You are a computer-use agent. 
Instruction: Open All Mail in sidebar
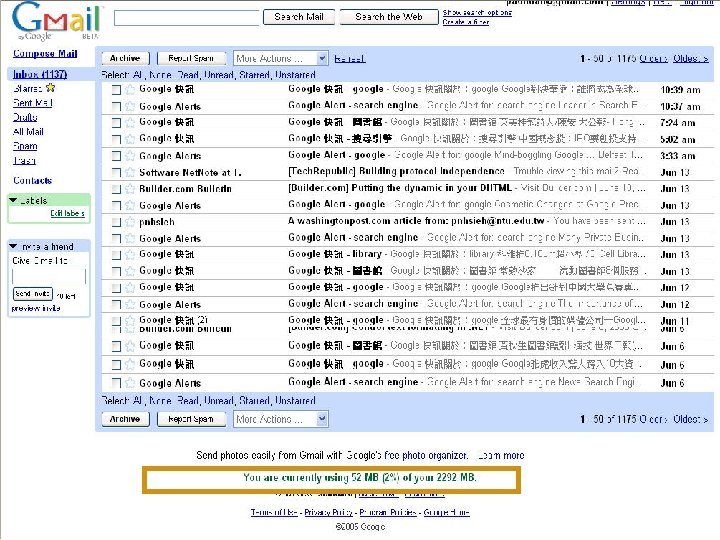[x=28, y=132]
